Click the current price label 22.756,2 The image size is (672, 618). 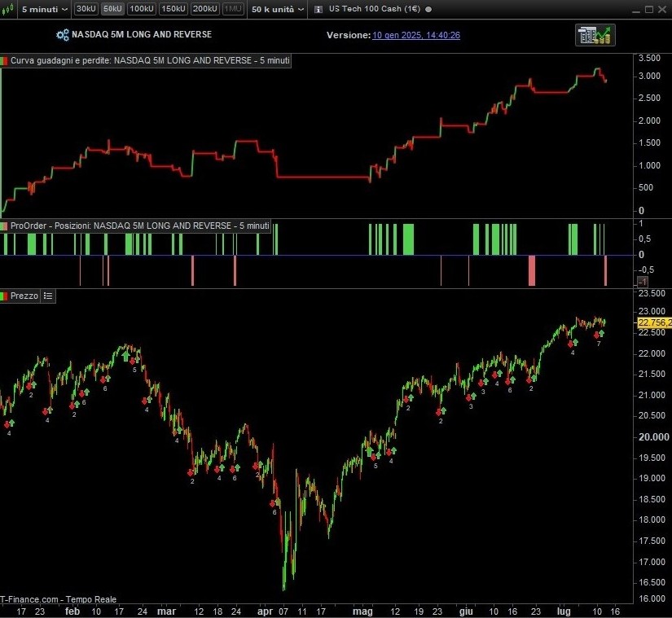[x=654, y=323]
